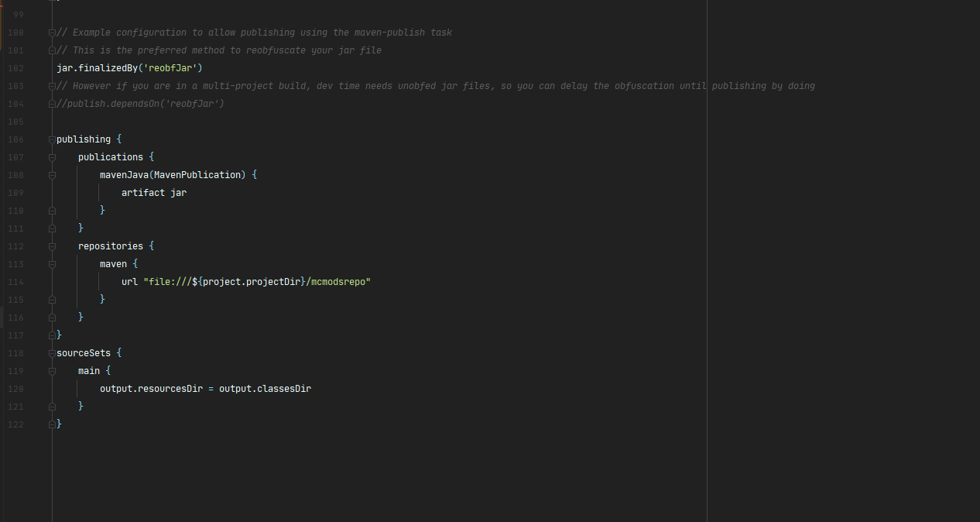Click line number 102 in the gutter

[15, 68]
